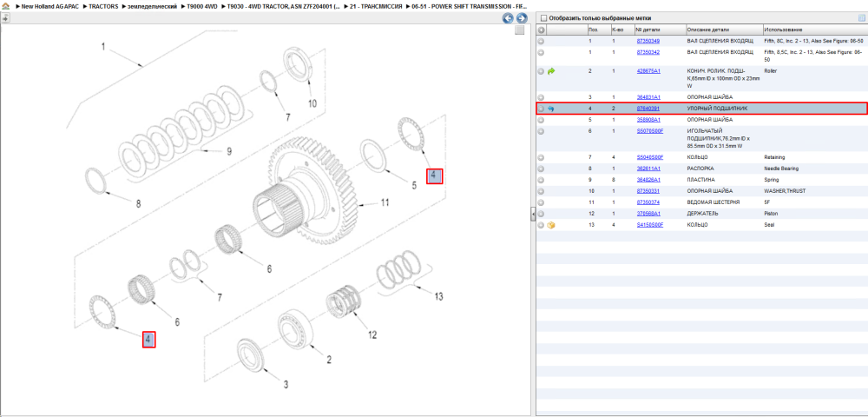
Task: Open part number link 87350342
Action: click(648, 52)
